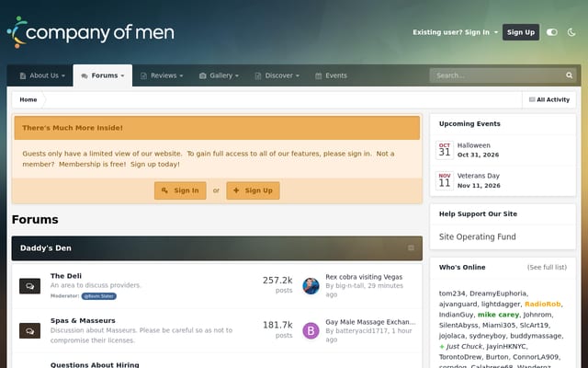The width and height of the screenshot is (588, 368).
Task: Open the Daddy's Den category heading
Action: [x=46, y=247]
